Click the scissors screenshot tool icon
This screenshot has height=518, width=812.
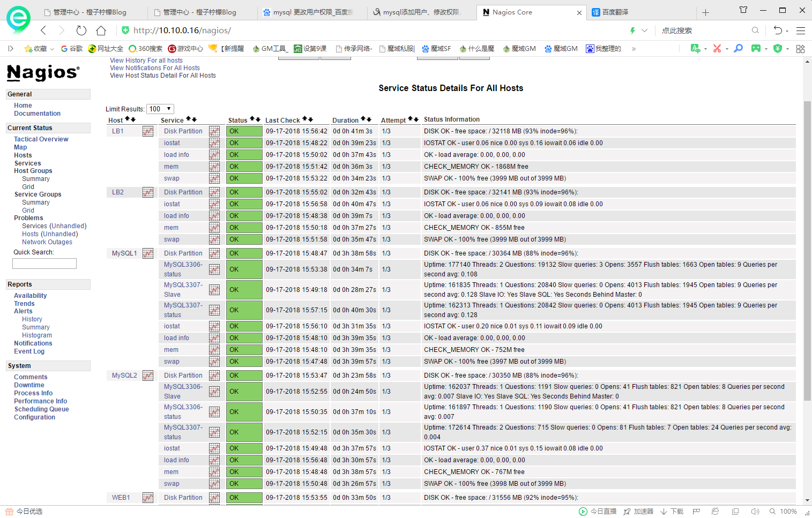pyautogui.click(x=717, y=49)
